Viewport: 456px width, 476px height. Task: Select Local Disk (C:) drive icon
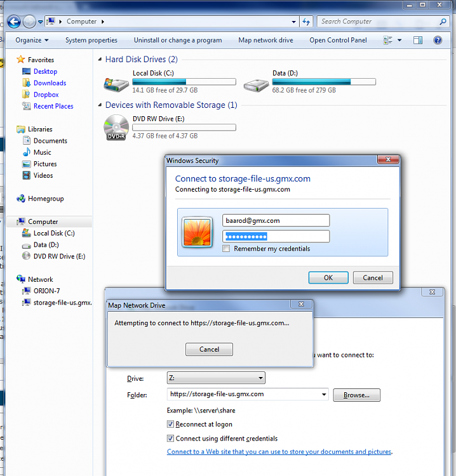tap(116, 84)
